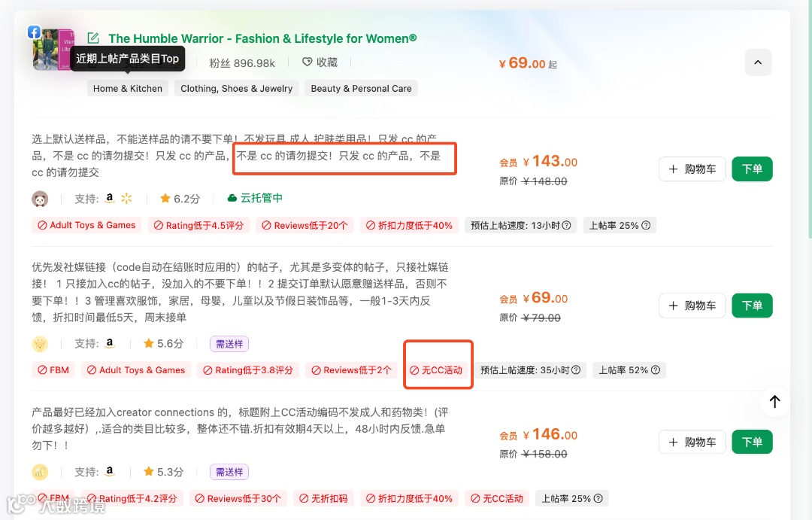This screenshot has height=520, width=812.
Task: Click the Reviews低于20个 restriction tag
Action: [304, 225]
